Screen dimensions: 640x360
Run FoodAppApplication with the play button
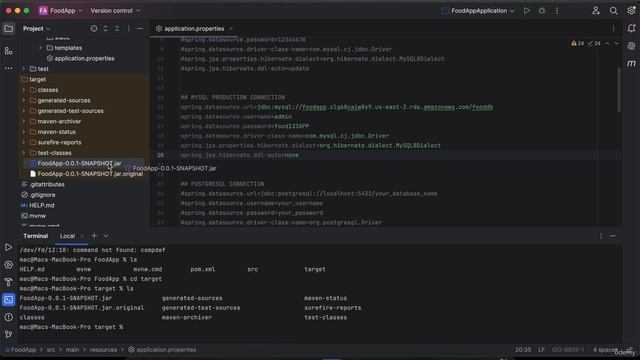[527, 11]
